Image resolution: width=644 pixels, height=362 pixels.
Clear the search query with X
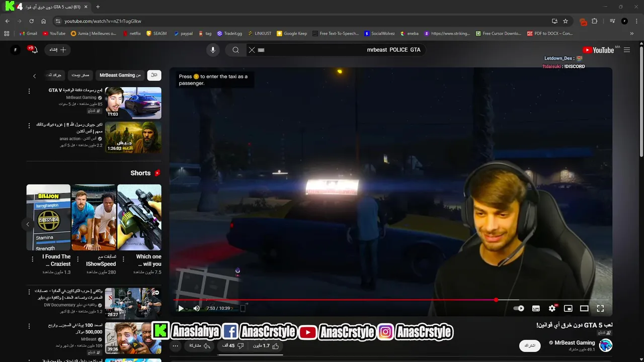click(x=252, y=50)
